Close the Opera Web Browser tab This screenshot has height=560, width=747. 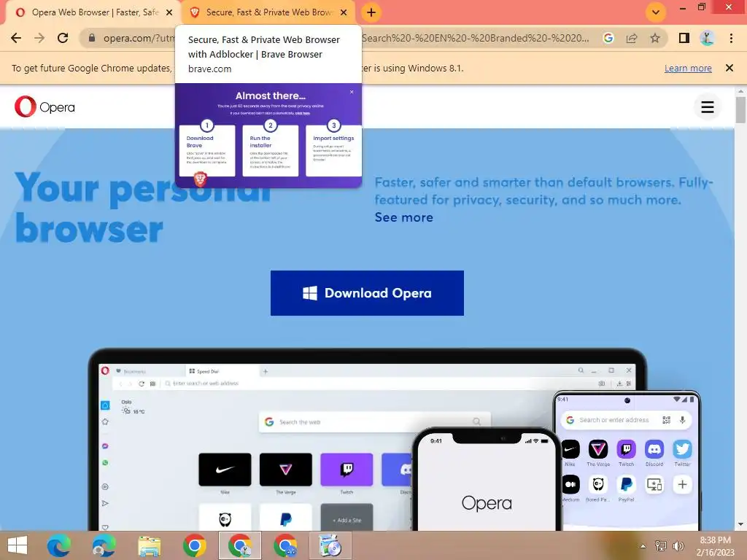169,12
